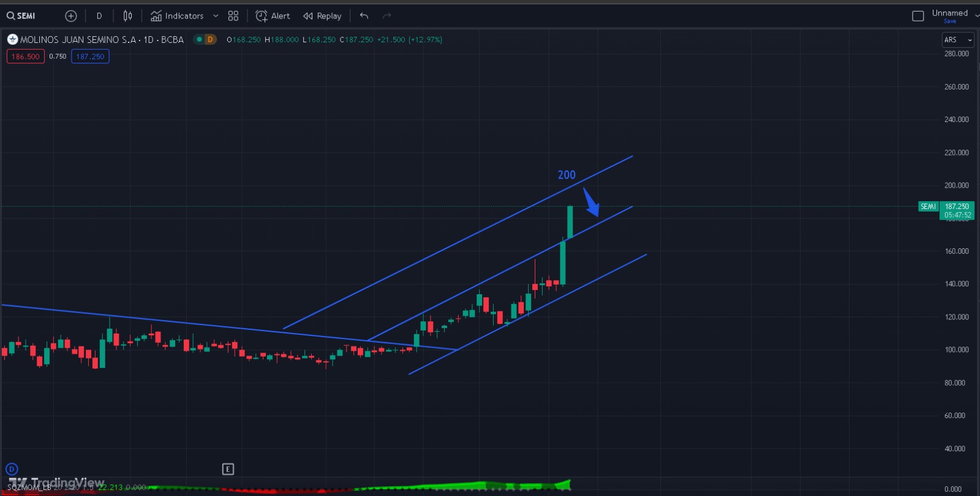
Task: Click the redo arrow icon
Action: pyautogui.click(x=386, y=16)
